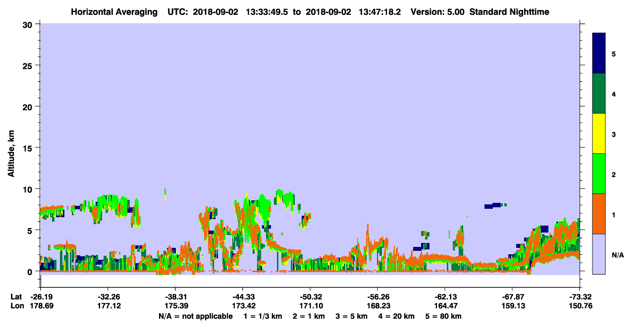Click the altitude tick label '10'
Image resolution: width=644 pixels, height=330 pixels.
pos(29,189)
